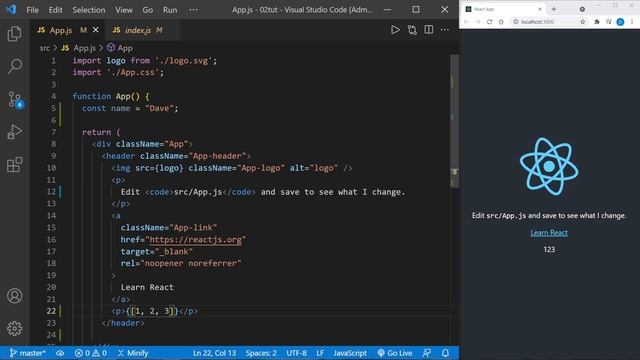Viewport: 640px width, 360px height.
Task: Click the https://reactjs.org link in code
Action: 196,240
